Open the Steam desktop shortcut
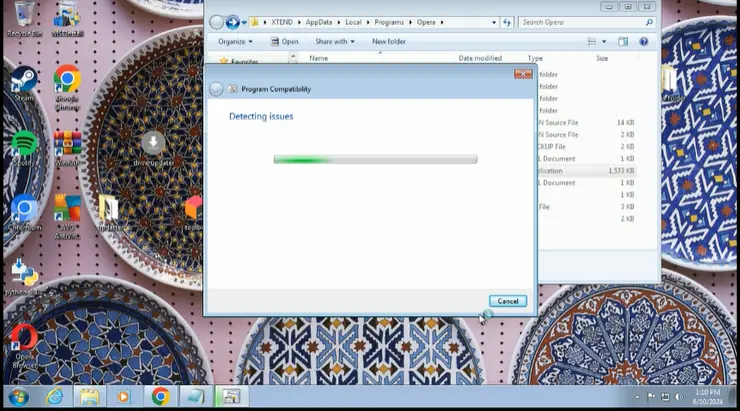This screenshot has height=411, width=740. (x=24, y=84)
